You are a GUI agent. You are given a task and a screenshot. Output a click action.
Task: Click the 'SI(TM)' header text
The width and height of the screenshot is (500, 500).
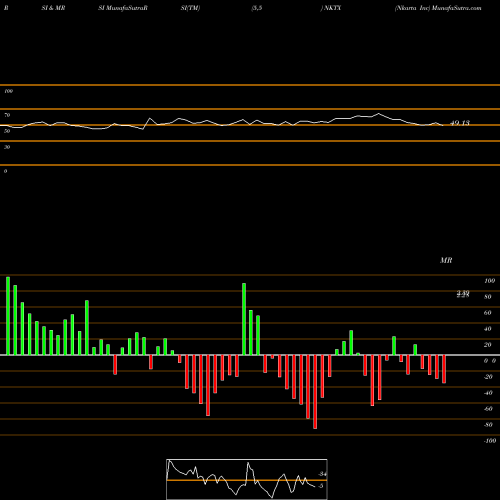[x=190, y=8]
